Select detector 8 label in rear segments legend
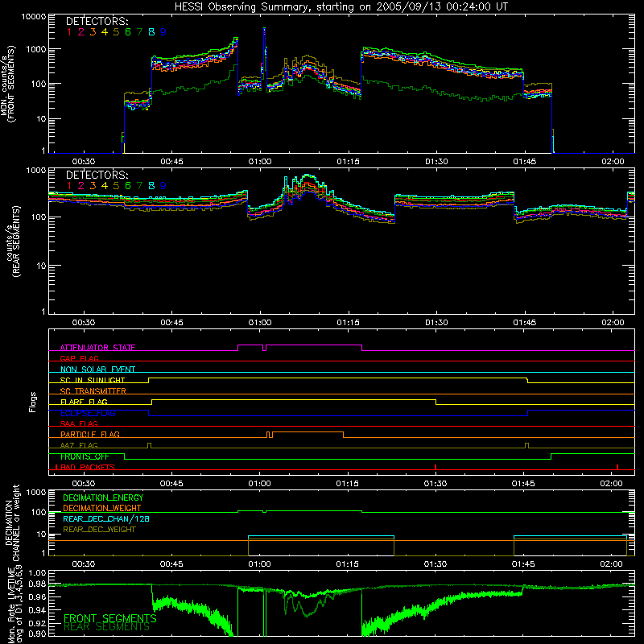The image size is (644, 644). pos(151,186)
